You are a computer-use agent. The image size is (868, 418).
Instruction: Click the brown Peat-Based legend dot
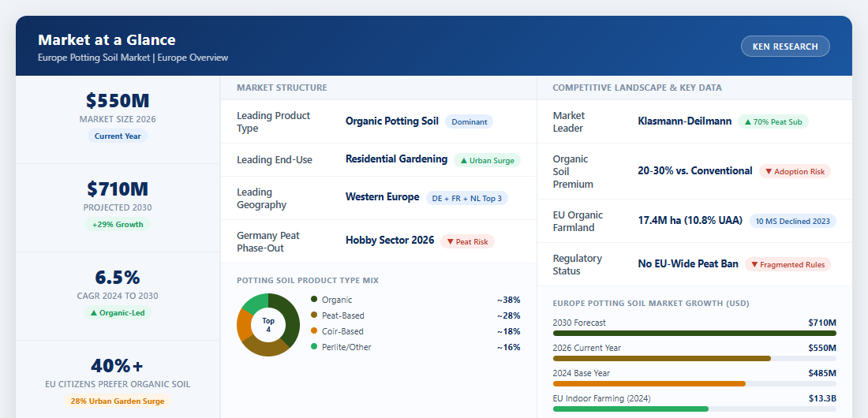pos(314,315)
